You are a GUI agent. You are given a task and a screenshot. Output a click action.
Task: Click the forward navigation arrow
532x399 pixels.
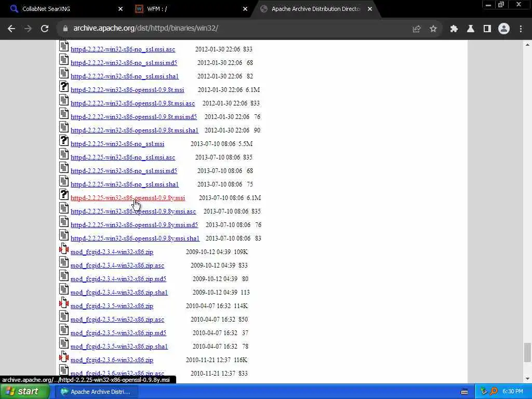coord(28,29)
